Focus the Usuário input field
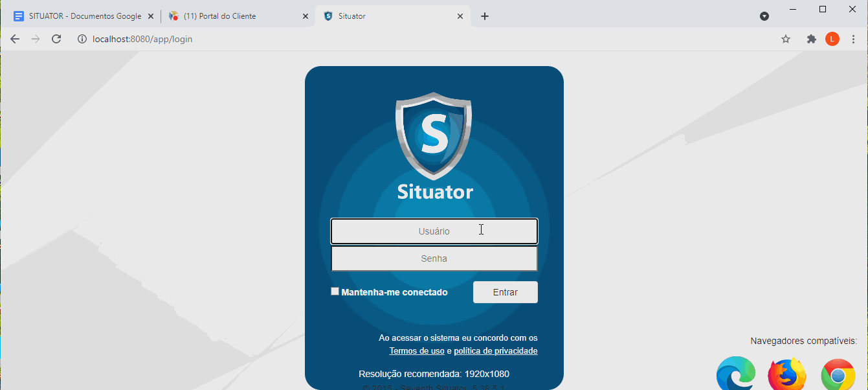Screen dimensions: 868x390 pyautogui.click(x=434, y=231)
